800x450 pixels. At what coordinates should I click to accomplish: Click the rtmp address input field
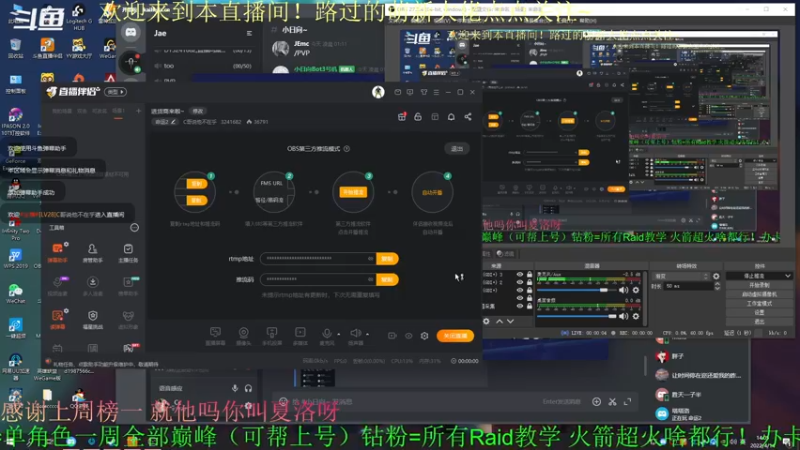[x=318, y=259]
